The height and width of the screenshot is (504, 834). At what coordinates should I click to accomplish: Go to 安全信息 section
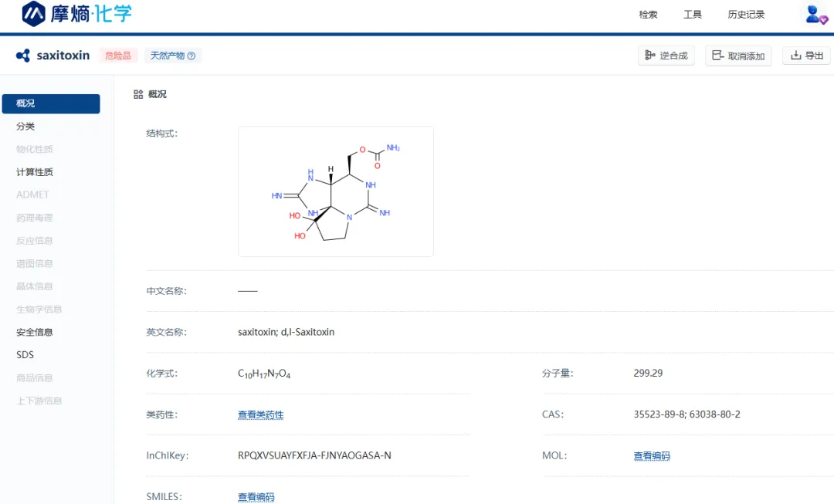tap(35, 332)
